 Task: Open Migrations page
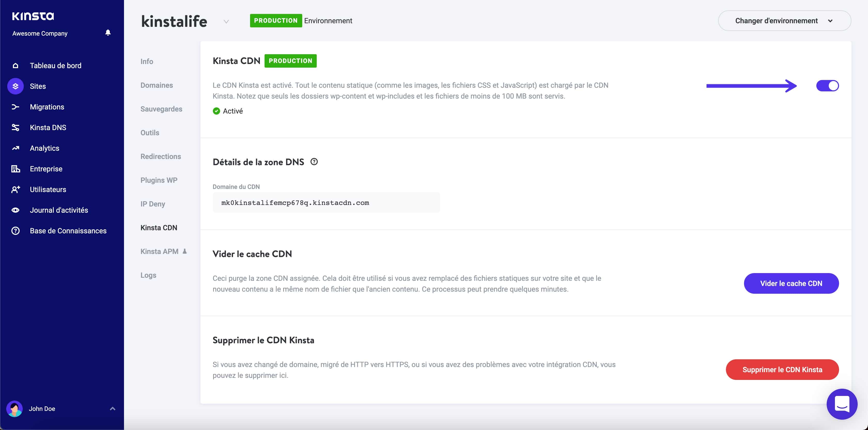47,107
